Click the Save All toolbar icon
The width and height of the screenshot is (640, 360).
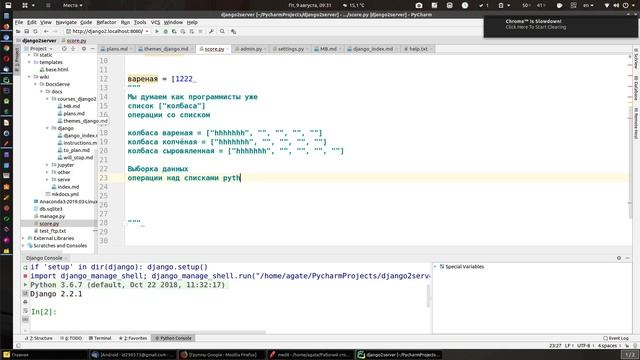coord(27,31)
